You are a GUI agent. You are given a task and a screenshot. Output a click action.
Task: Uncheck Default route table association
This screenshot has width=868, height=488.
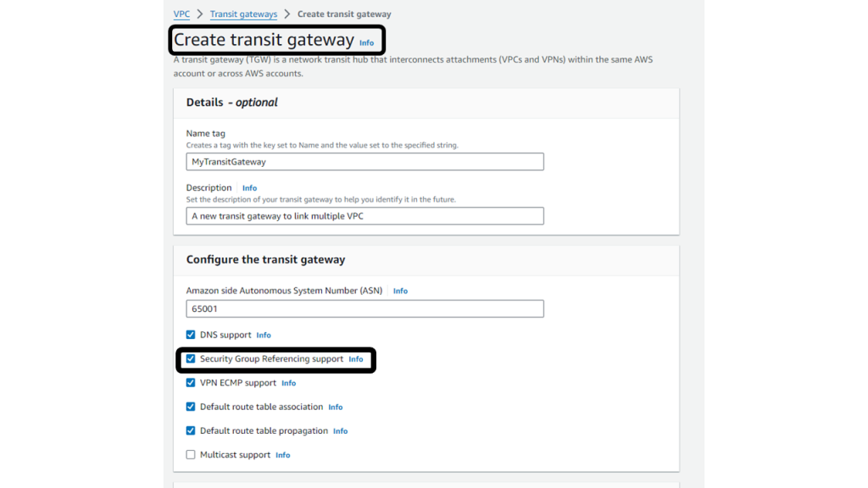click(191, 407)
